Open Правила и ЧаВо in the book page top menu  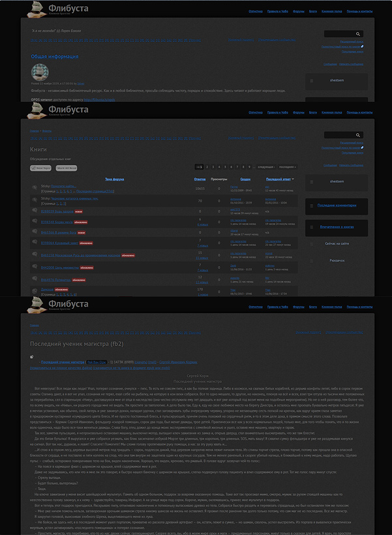click(x=278, y=307)
